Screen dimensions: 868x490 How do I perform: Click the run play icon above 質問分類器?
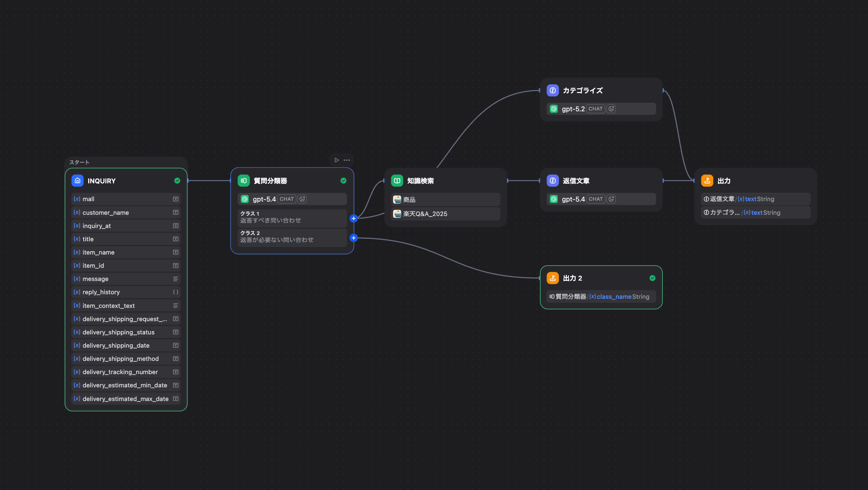336,160
